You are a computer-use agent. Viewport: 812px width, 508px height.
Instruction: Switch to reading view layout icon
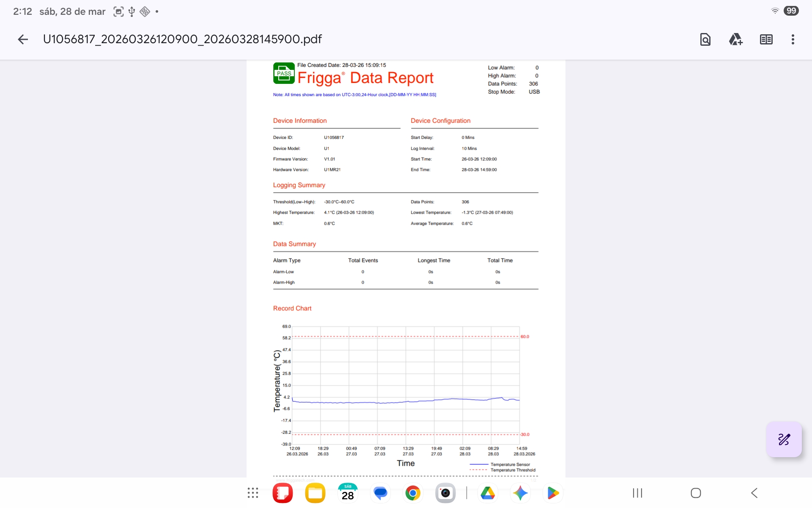766,39
